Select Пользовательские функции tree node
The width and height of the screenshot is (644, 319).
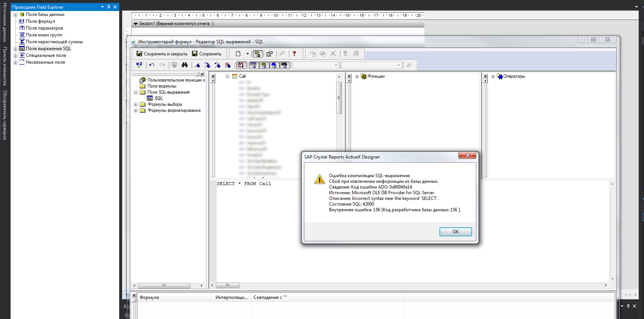(176, 80)
